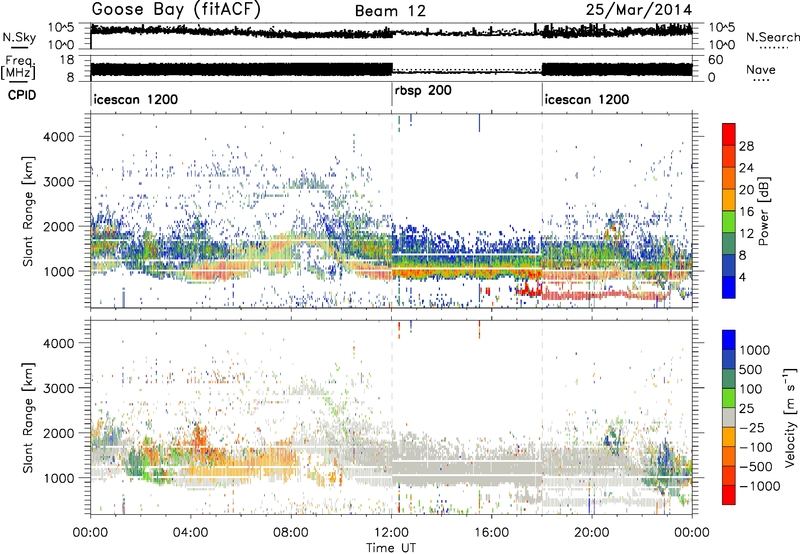Click the '25' tick on Velocity colorbar
800x554 pixels.
(746, 409)
